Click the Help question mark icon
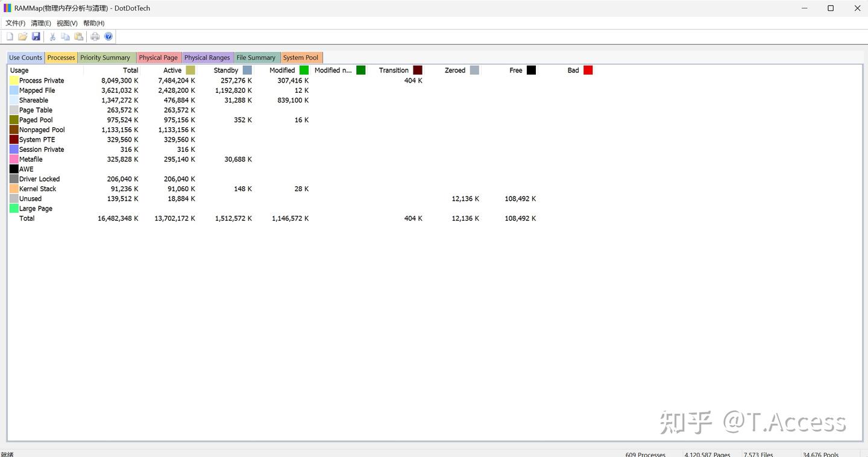The width and height of the screenshot is (868, 457). (x=108, y=37)
